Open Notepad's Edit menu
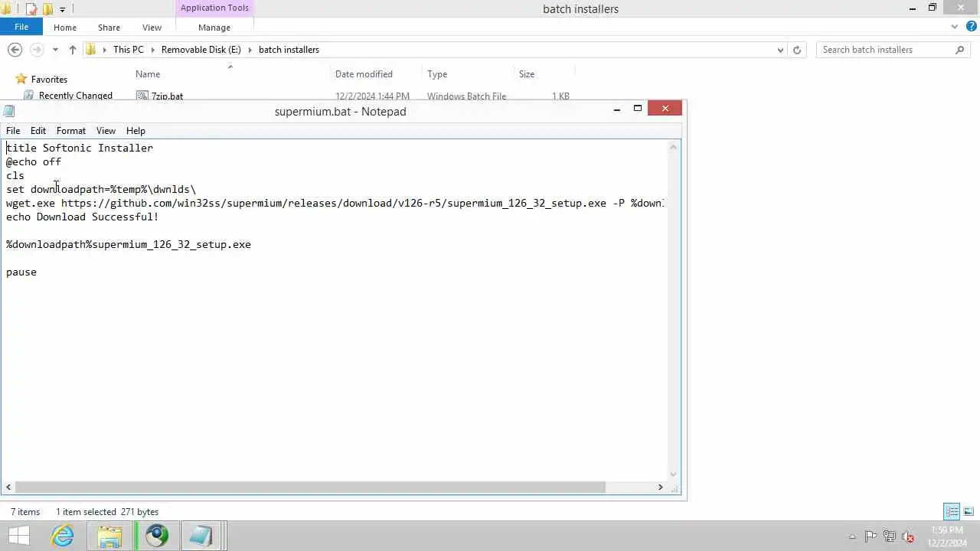 (38, 131)
